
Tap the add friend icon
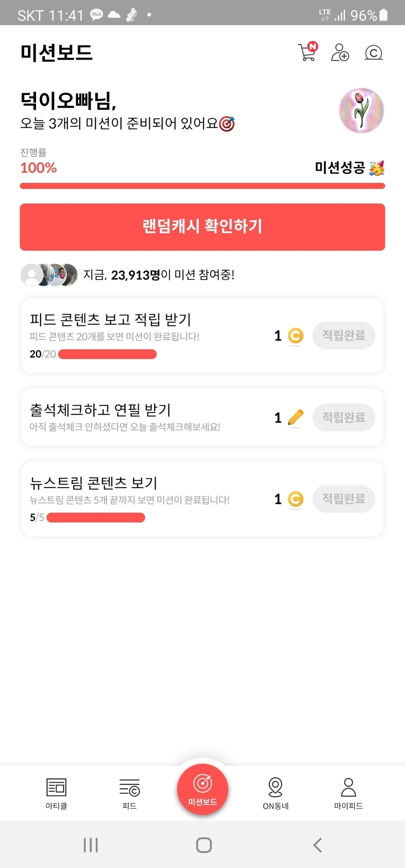(340, 52)
